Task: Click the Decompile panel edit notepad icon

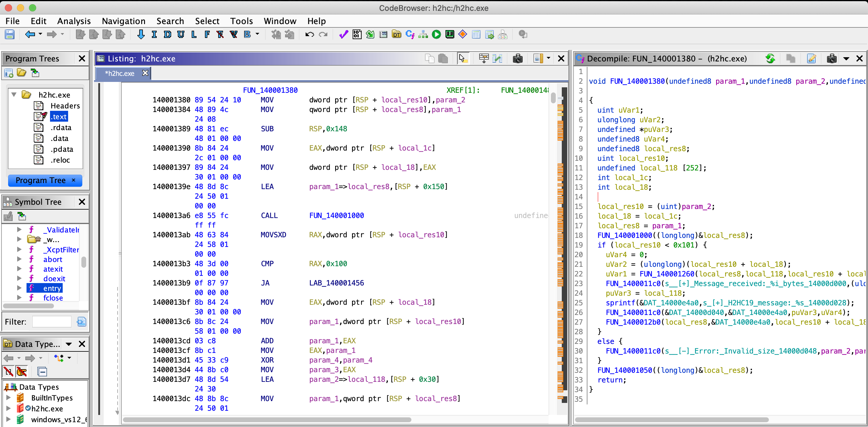Action: [811, 59]
